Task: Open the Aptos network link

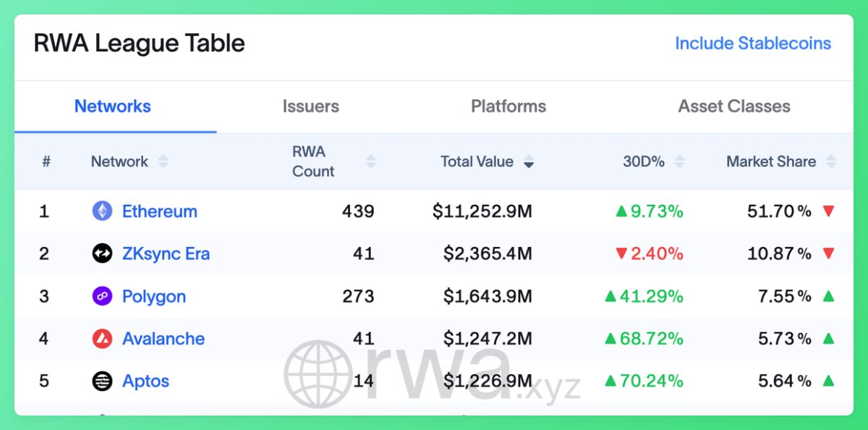Action: coord(145,381)
